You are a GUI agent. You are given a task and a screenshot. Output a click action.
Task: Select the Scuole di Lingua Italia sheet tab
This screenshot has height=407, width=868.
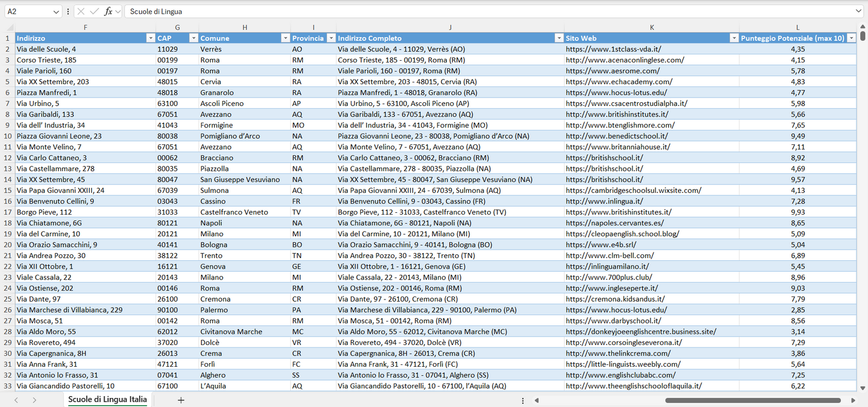107,399
